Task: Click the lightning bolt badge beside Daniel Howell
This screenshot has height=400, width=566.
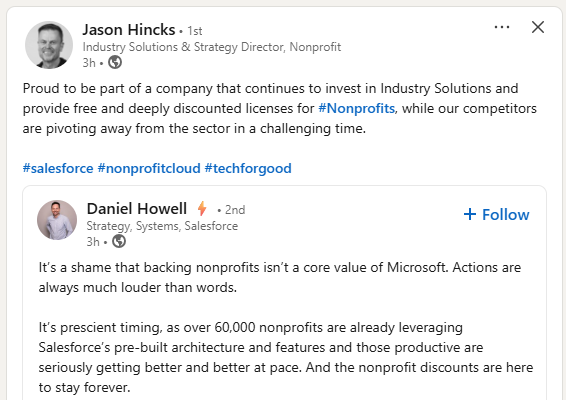Action: [x=202, y=208]
